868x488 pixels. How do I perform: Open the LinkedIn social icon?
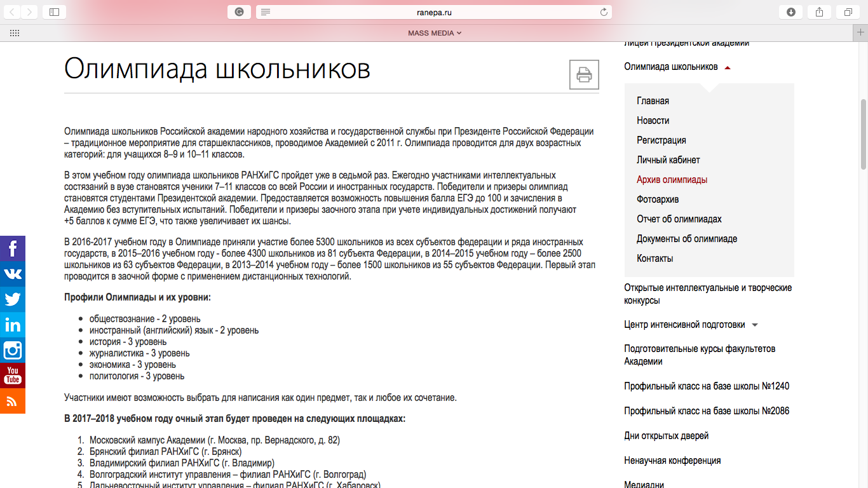click(x=13, y=325)
